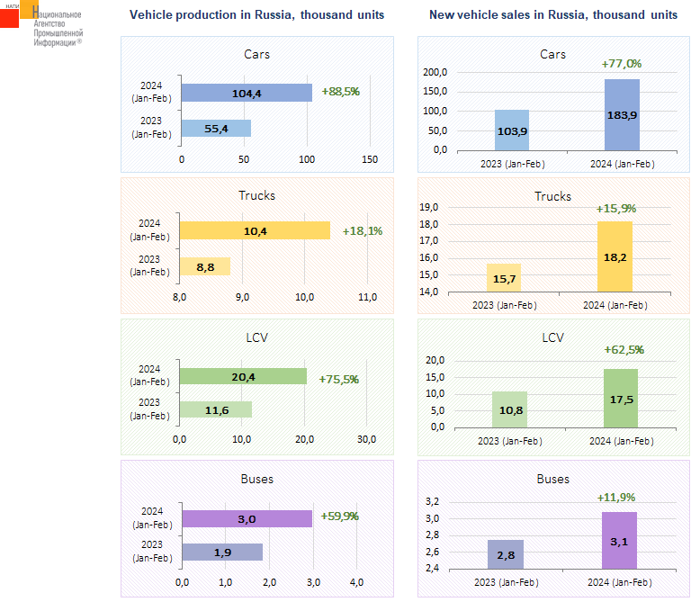Image resolution: width=700 pixels, height=602 pixels.
Task: Click the "New vehicle sales in Russia" heading
Action: (x=552, y=15)
